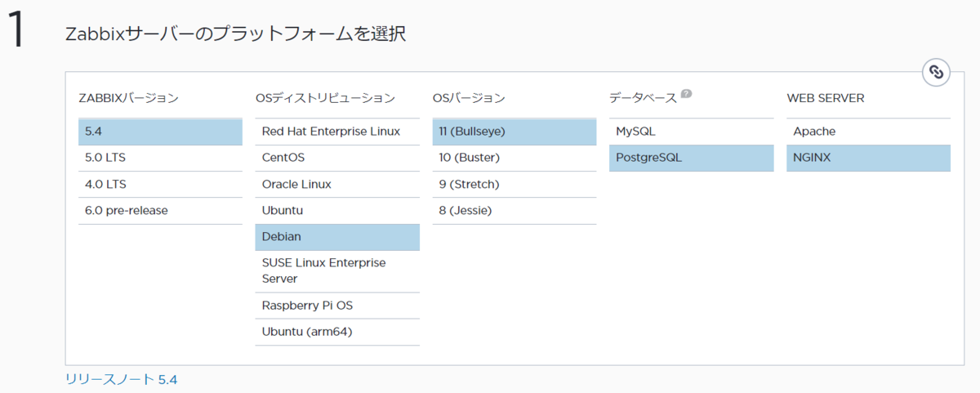Screen dimensions: 980x393
Task: Choose Red Hat Enterprise Linux distribution
Action: click(x=337, y=132)
